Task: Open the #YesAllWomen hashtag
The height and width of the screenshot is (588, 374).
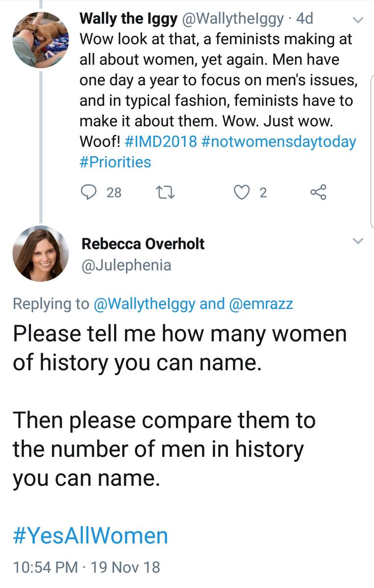Action: tap(90, 535)
